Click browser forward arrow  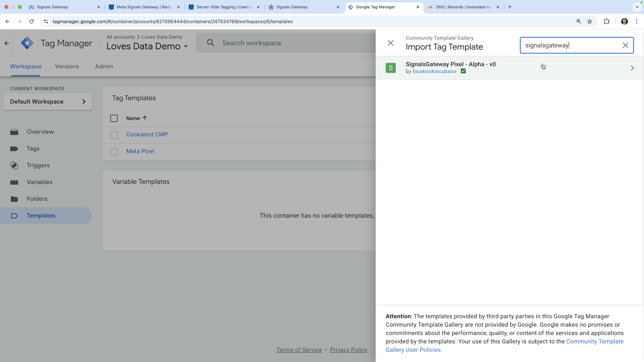pos(19,21)
